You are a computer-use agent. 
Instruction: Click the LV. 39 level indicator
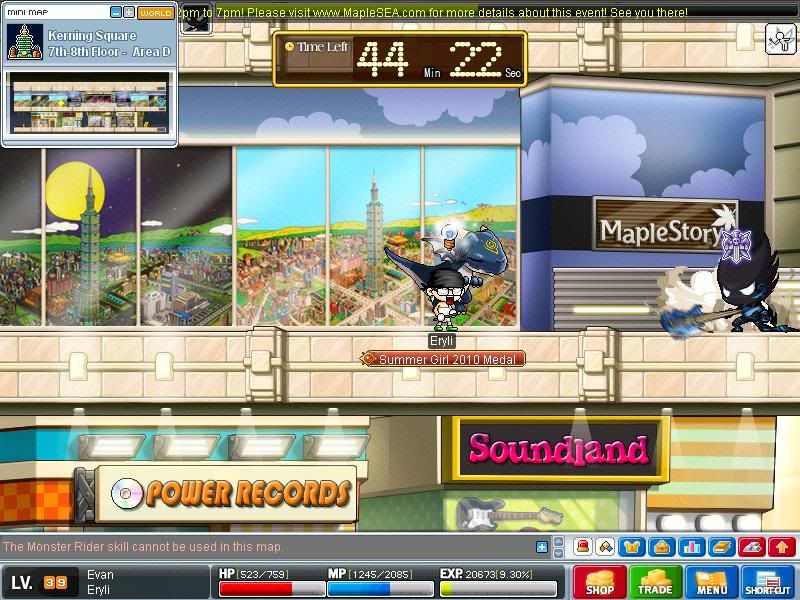coord(39,582)
